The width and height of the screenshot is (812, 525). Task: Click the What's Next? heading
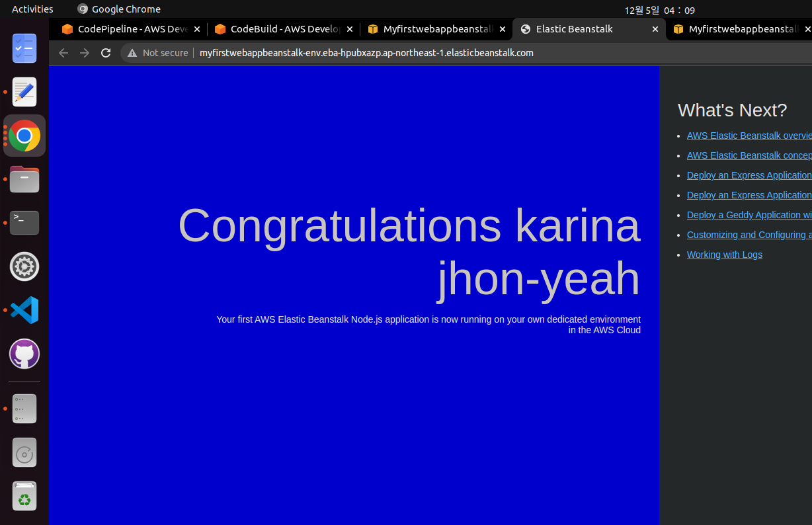(733, 110)
